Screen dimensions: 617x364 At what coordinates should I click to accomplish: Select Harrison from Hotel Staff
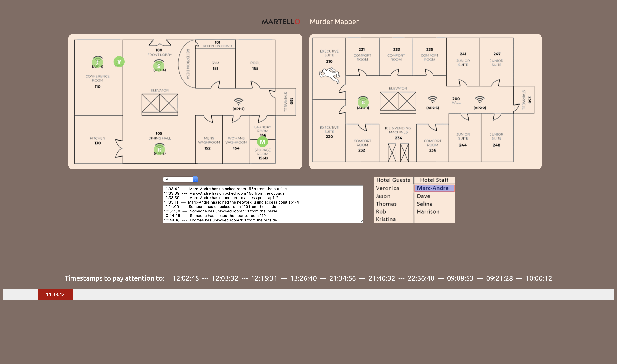[428, 211]
